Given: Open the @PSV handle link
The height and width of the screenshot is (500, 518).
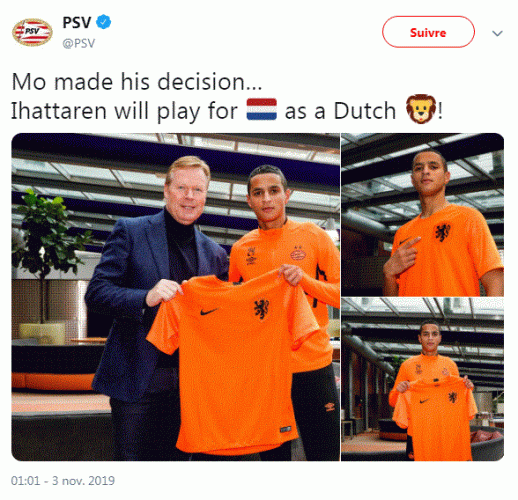Looking at the screenshot, I should tap(79, 43).
